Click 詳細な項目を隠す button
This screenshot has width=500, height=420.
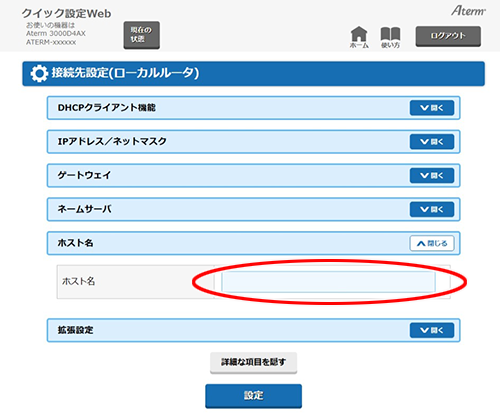253,363
